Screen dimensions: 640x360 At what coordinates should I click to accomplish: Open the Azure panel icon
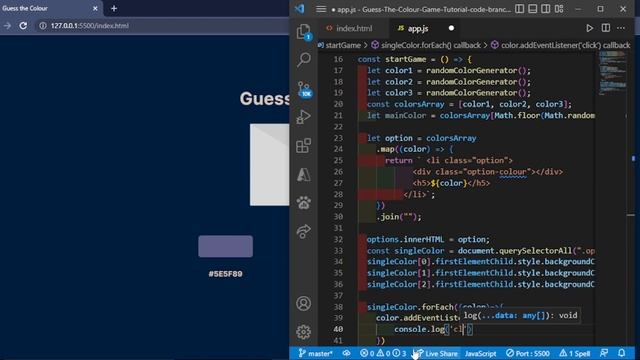(x=303, y=174)
